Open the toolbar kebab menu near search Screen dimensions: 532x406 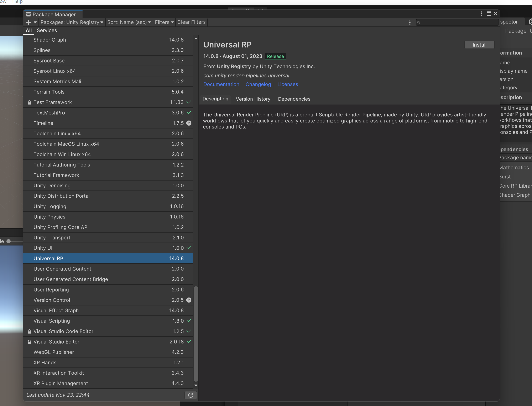coord(410,22)
